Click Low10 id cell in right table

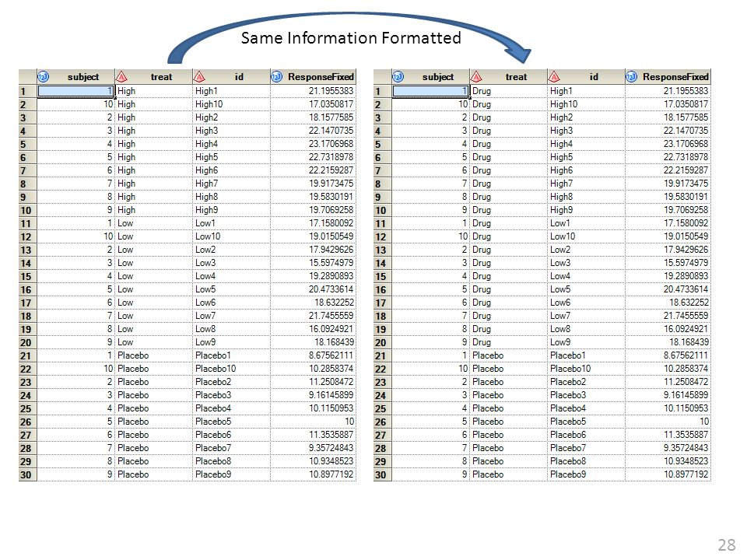point(586,236)
